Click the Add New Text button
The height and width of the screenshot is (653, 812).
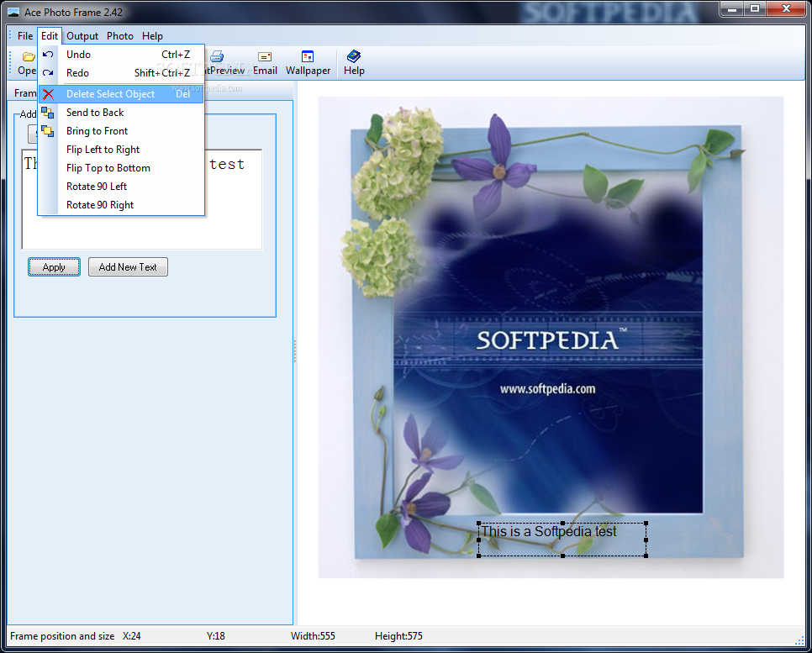128,267
